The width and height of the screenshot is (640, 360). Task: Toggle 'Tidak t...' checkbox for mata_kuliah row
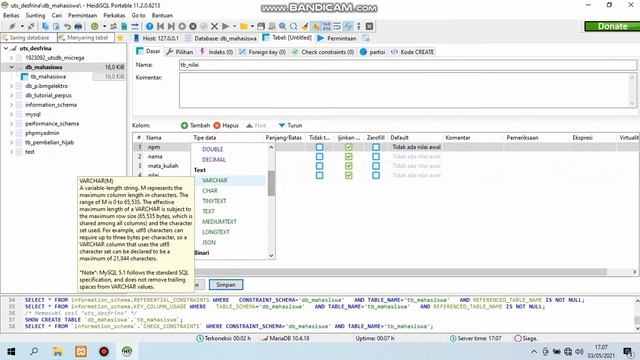coord(320,166)
